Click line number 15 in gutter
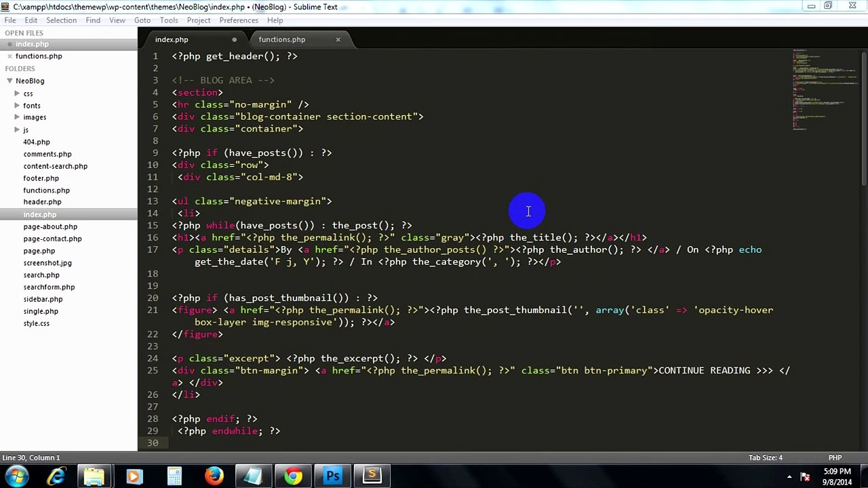Image resolution: width=868 pixels, height=488 pixels. pos(153,226)
